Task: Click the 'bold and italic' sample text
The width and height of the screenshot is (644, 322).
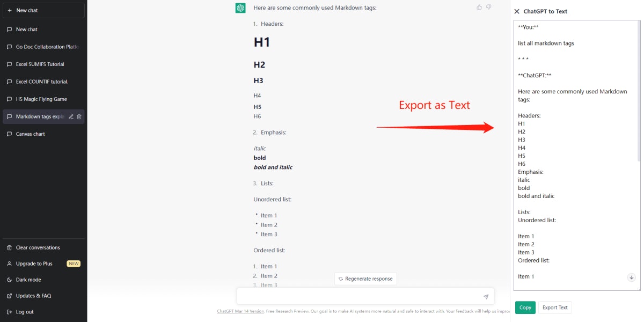Action: coord(273,167)
